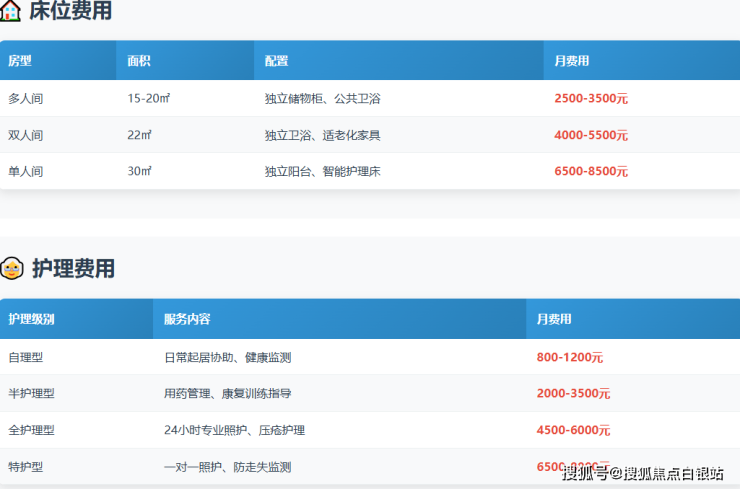The image size is (740, 489).
Task: Click the house icon beside 床位费用
Action: click(x=11, y=11)
